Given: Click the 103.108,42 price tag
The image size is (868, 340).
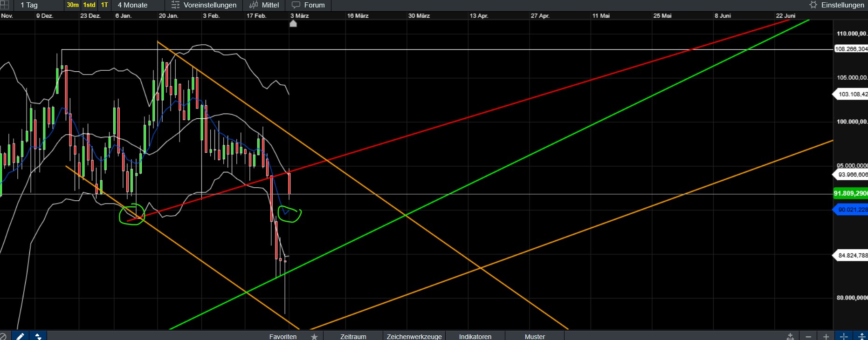Looking at the screenshot, I should [850, 94].
